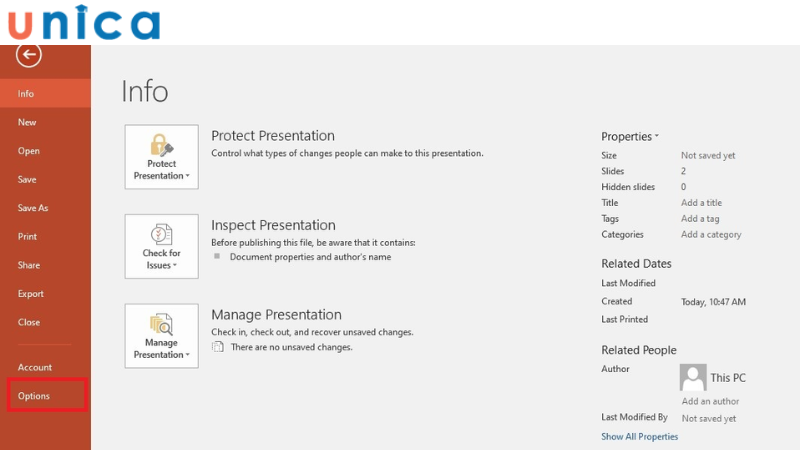Click the Show All Properties link
The height and width of the screenshot is (450, 800).
click(x=639, y=437)
